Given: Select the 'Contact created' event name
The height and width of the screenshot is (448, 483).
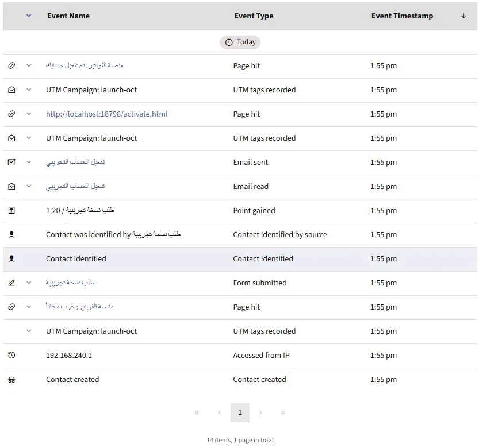Looking at the screenshot, I should pos(72,380).
